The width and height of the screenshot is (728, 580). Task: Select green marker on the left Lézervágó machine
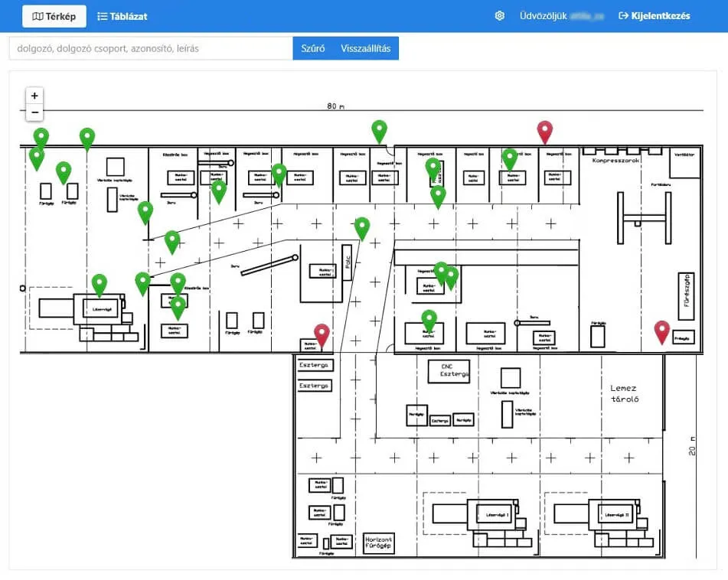pyautogui.click(x=100, y=285)
